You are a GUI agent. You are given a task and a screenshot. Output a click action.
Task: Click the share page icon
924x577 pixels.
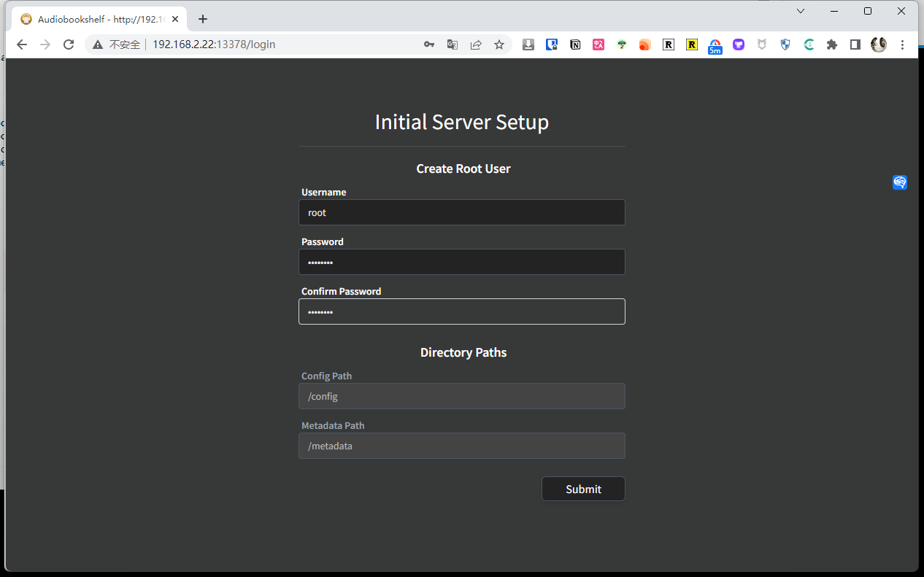[476, 44]
